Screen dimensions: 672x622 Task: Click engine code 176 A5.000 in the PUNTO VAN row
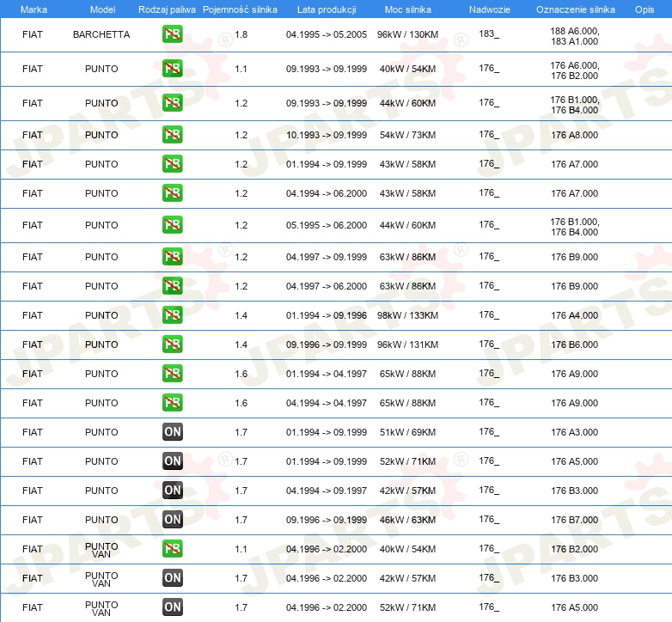(575, 607)
